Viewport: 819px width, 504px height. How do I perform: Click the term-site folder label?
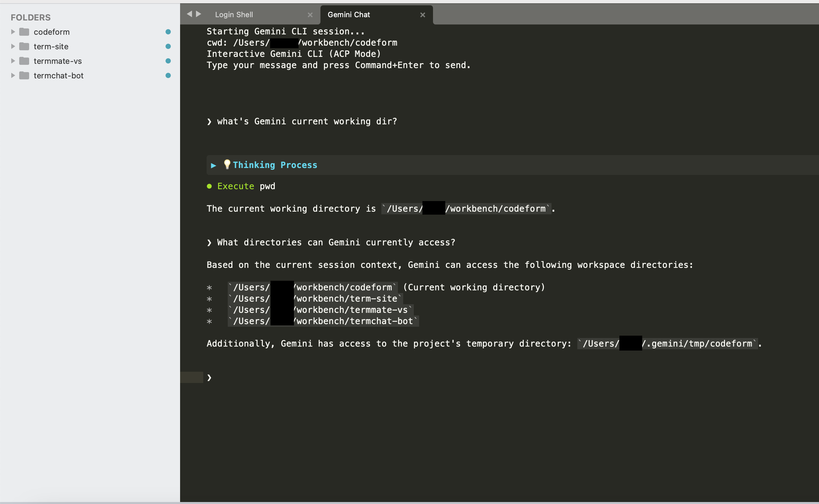pyautogui.click(x=51, y=47)
